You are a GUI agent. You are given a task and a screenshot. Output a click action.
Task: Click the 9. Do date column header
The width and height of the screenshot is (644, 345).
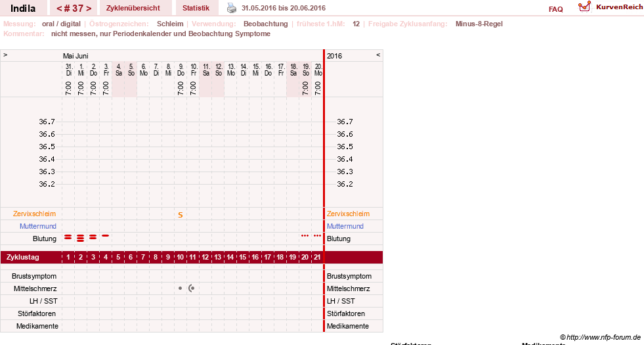[181, 70]
